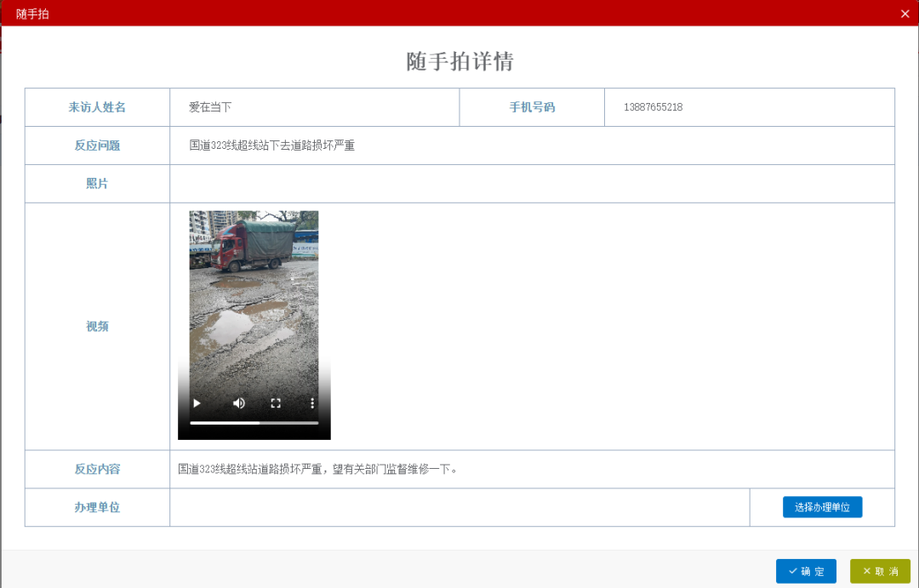The height and width of the screenshot is (588, 919).
Task: Click the 视频 row label
Action: point(97,326)
